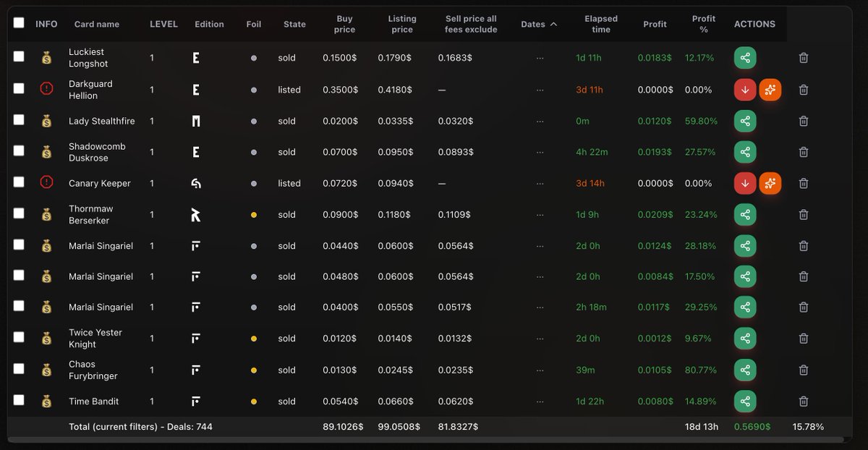
Task: Click the yellow foil dot on Time Bandit row
Action: tap(253, 401)
